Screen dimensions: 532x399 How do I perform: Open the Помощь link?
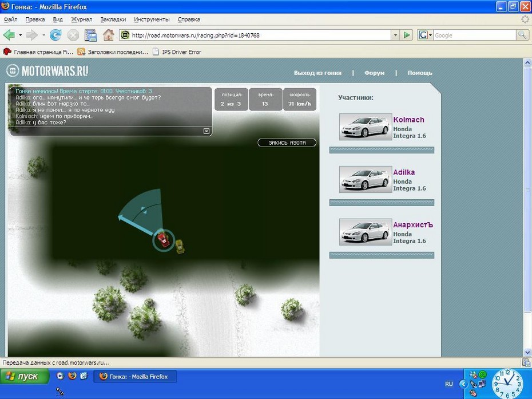(x=420, y=73)
